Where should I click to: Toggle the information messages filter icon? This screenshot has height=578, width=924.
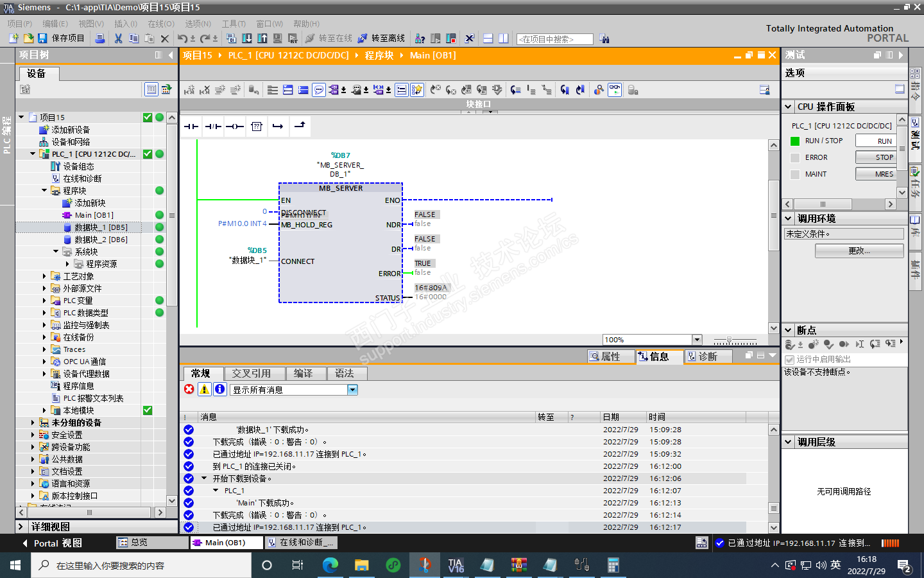coord(219,389)
